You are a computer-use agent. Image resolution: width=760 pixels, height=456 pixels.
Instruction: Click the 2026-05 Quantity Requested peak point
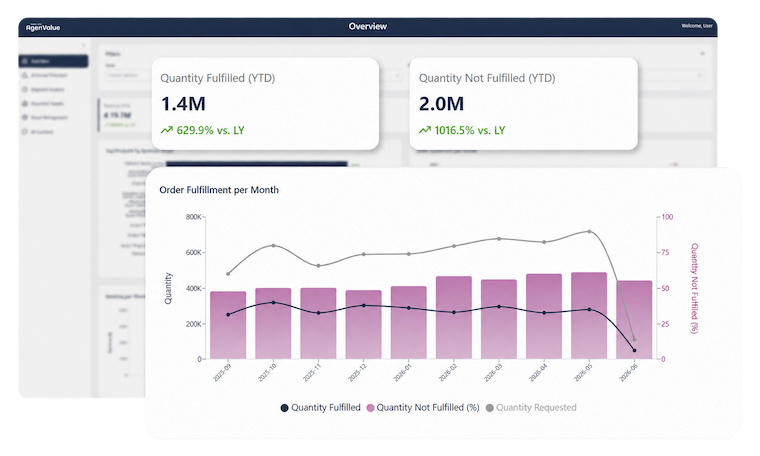pos(589,231)
